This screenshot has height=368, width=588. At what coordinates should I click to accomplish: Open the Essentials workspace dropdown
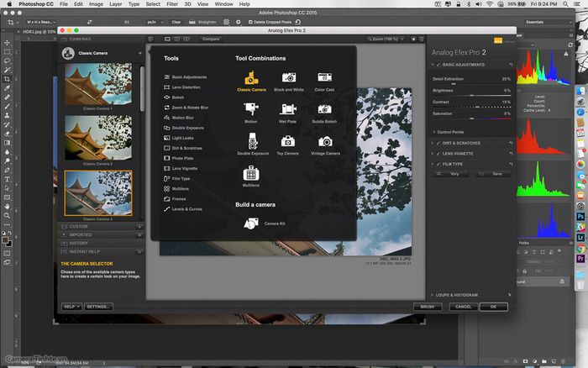[x=547, y=22]
